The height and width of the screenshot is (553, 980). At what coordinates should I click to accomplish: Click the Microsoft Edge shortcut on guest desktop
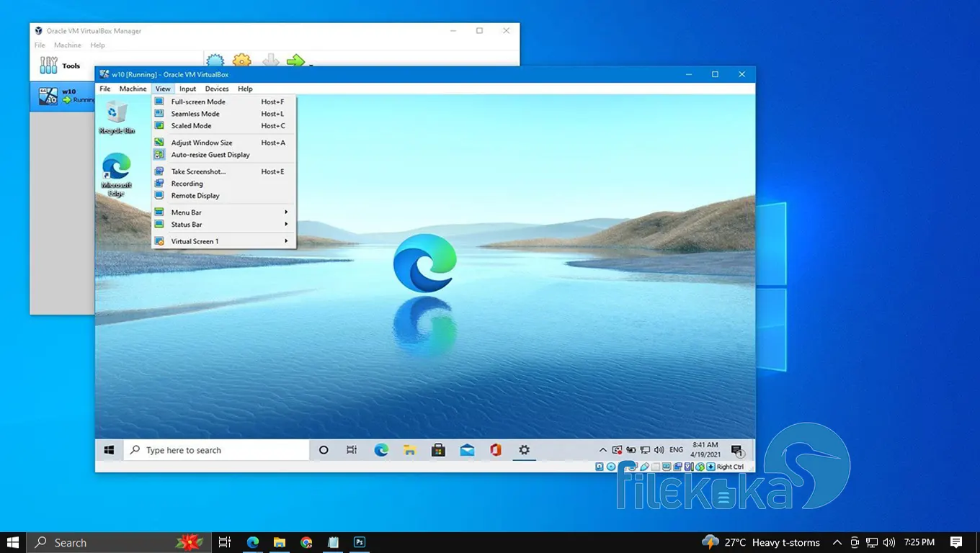click(116, 174)
